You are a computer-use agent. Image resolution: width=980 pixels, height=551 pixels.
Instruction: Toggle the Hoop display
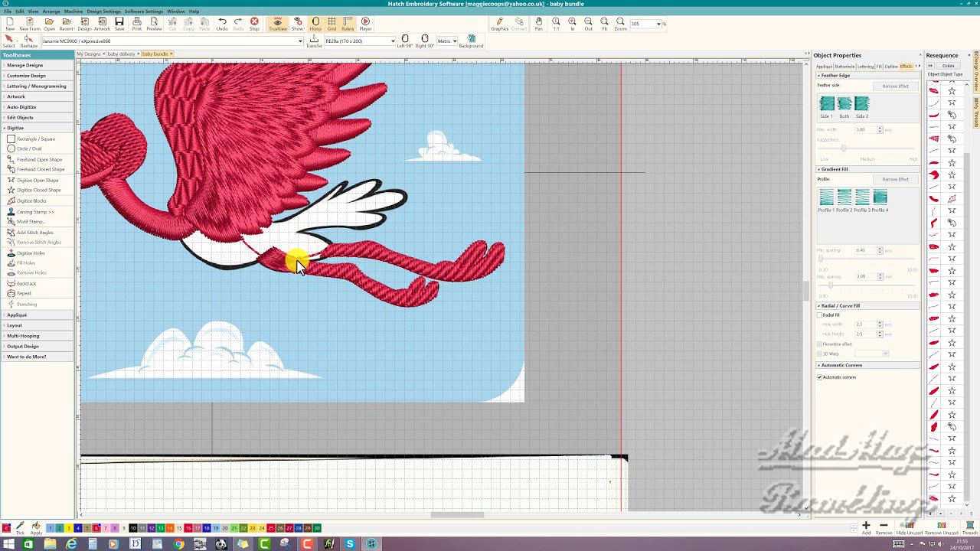coord(315,23)
